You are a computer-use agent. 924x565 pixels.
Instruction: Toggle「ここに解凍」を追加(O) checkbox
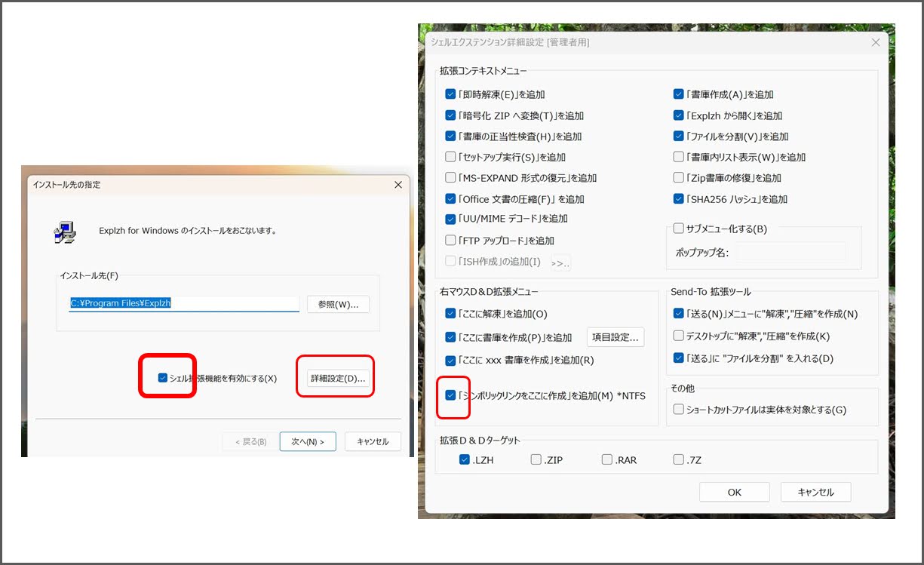pyautogui.click(x=451, y=314)
